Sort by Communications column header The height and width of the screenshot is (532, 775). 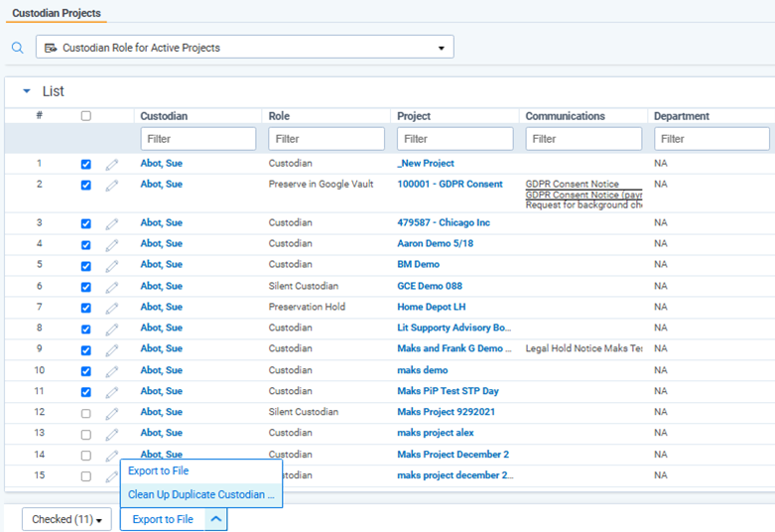(565, 116)
